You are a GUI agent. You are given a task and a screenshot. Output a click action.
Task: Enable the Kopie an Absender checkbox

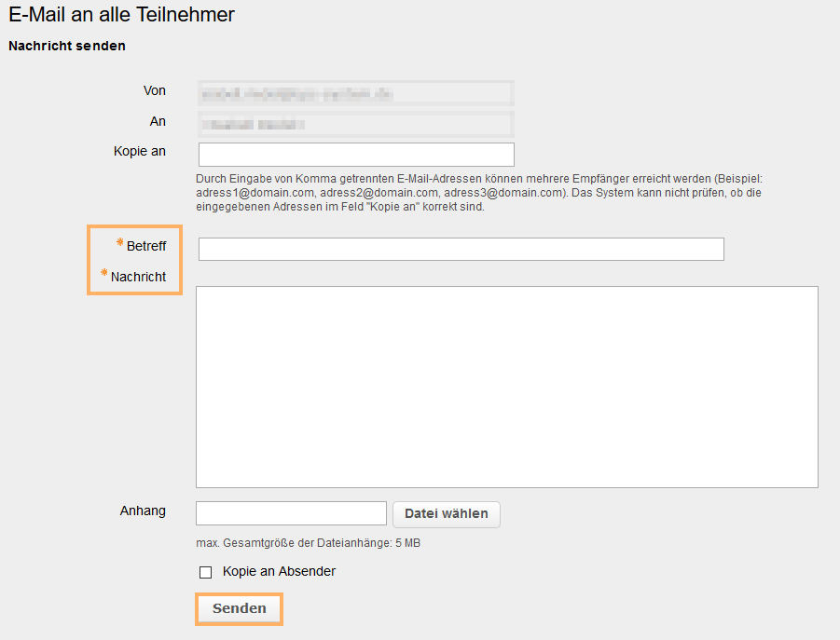(205, 571)
